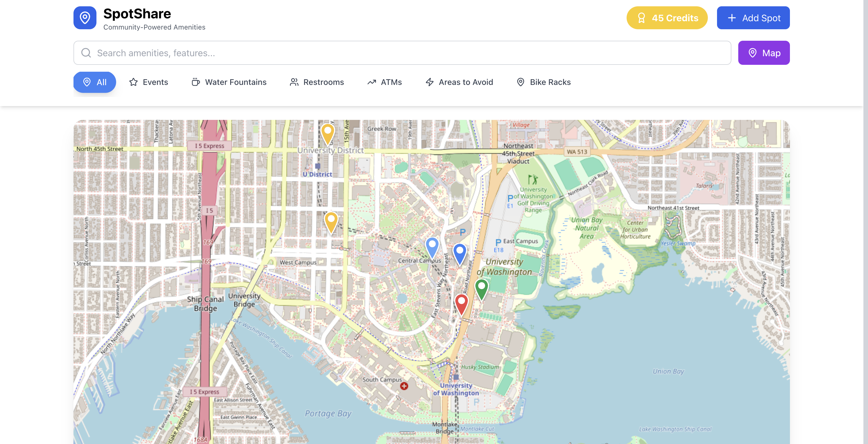Click the Husky Stadium label on map
The image size is (868, 444).
[480, 367]
